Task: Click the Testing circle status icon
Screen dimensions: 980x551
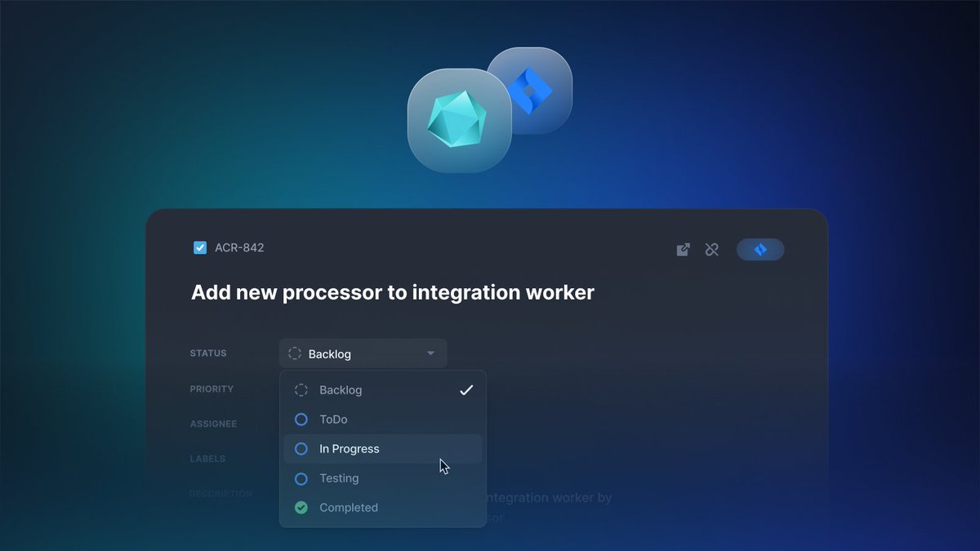Action: (301, 478)
